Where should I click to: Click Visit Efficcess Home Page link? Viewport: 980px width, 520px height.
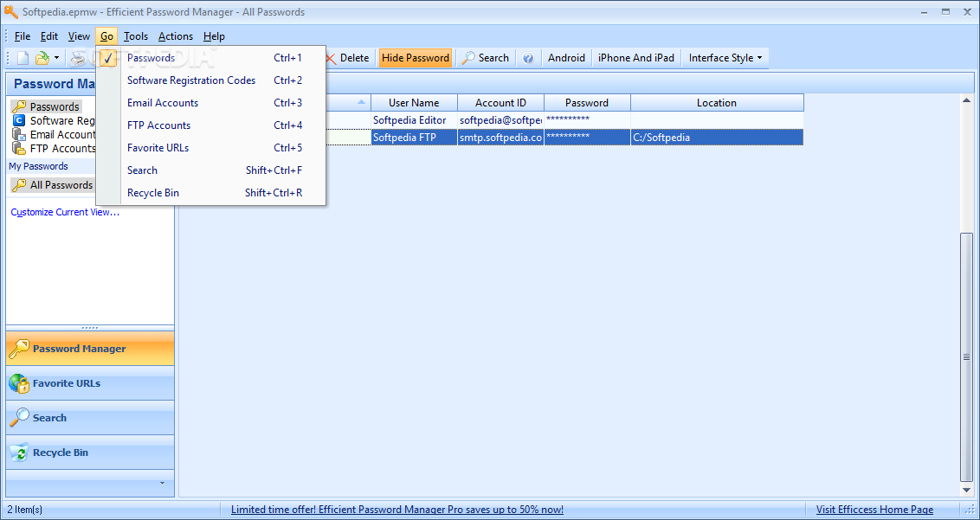pyautogui.click(x=874, y=510)
